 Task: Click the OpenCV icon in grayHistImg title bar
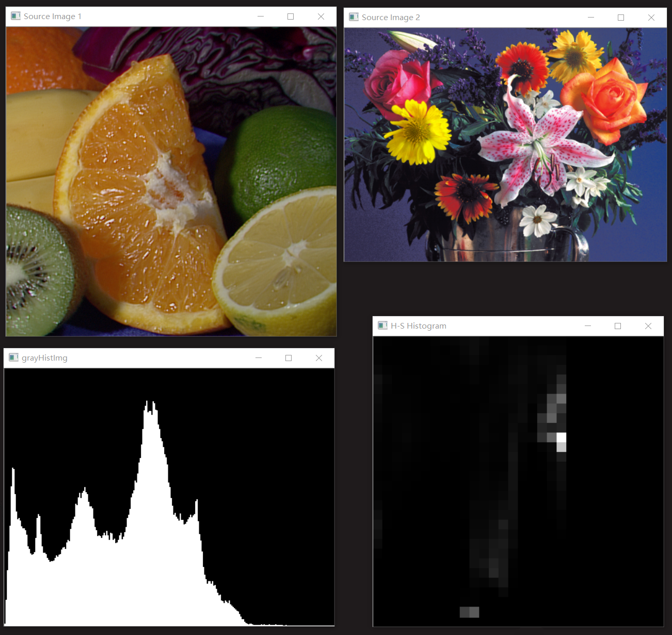(x=14, y=357)
